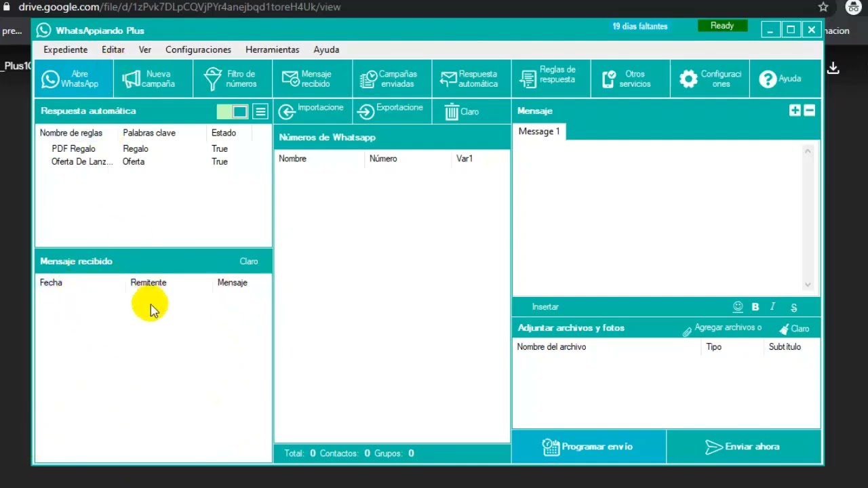868x488 pixels.
Task: Toggle Respuesta automática switch
Action: tap(233, 112)
